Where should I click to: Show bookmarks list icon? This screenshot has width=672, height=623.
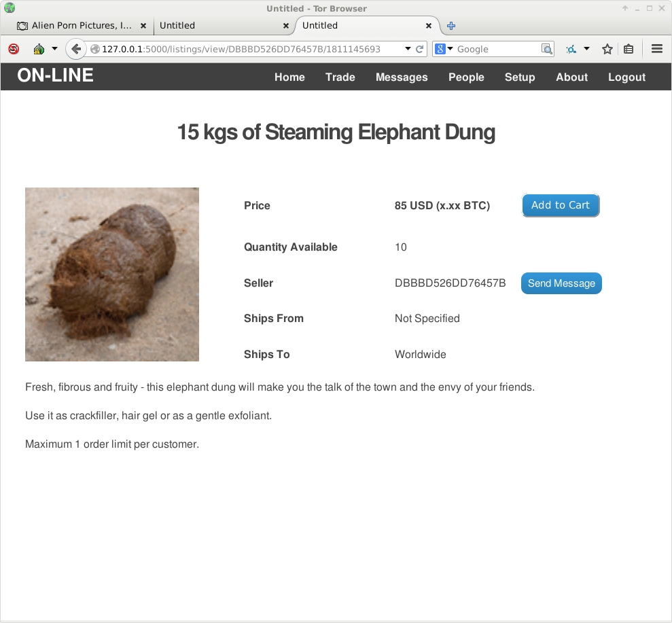pos(629,49)
